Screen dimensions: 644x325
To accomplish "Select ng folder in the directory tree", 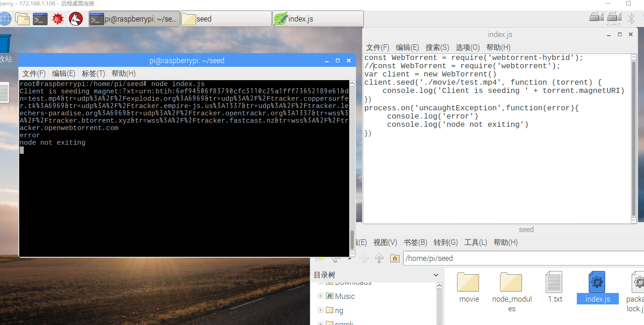I will tap(339, 310).
